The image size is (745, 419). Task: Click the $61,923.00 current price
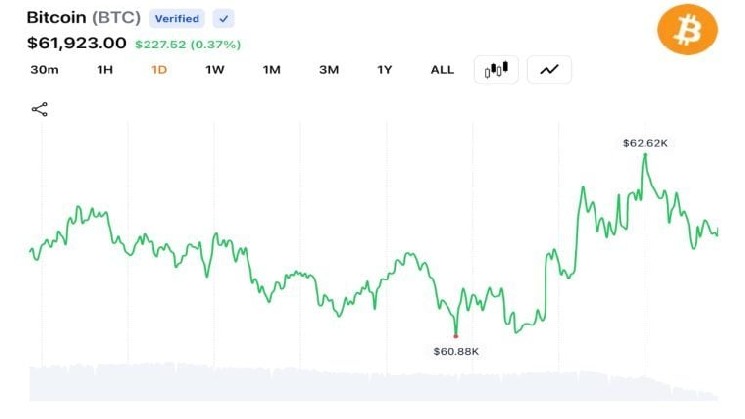point(76,43)
